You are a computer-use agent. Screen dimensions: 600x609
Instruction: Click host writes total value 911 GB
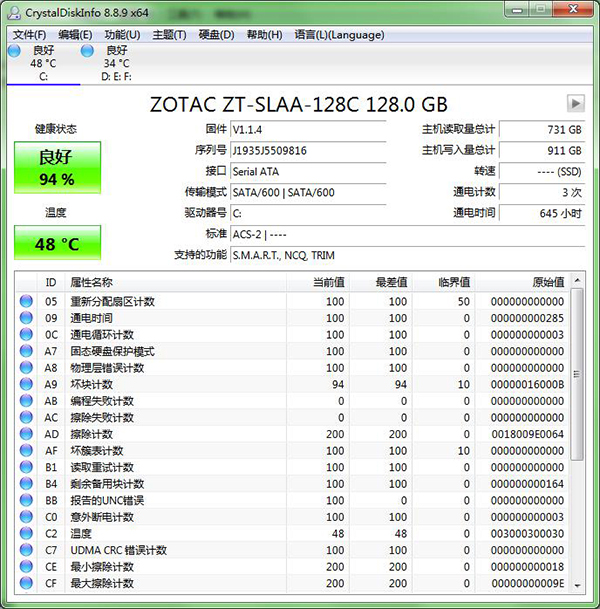pos(542,150)
